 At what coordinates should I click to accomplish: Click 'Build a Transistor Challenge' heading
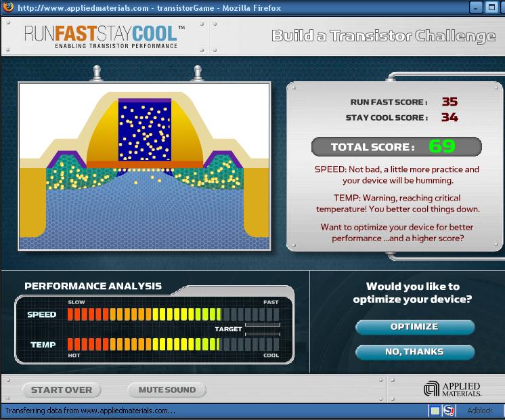point(384,36)
